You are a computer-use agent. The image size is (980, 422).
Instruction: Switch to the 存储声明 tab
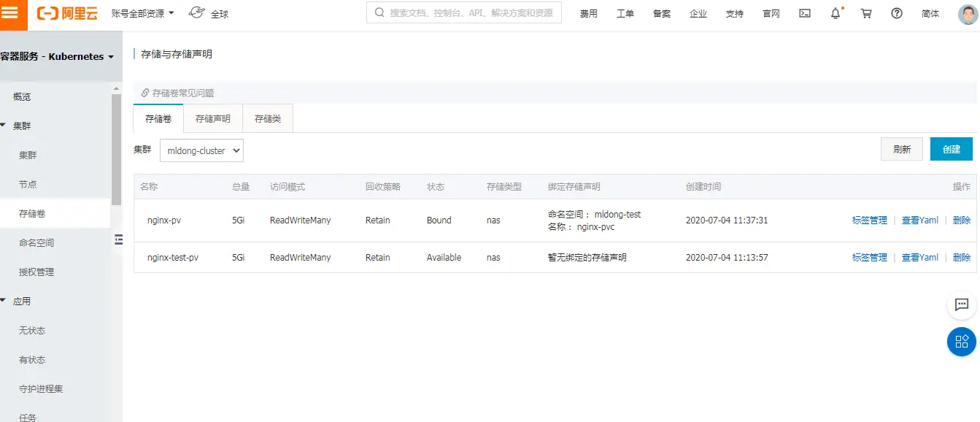coord(213,118)
